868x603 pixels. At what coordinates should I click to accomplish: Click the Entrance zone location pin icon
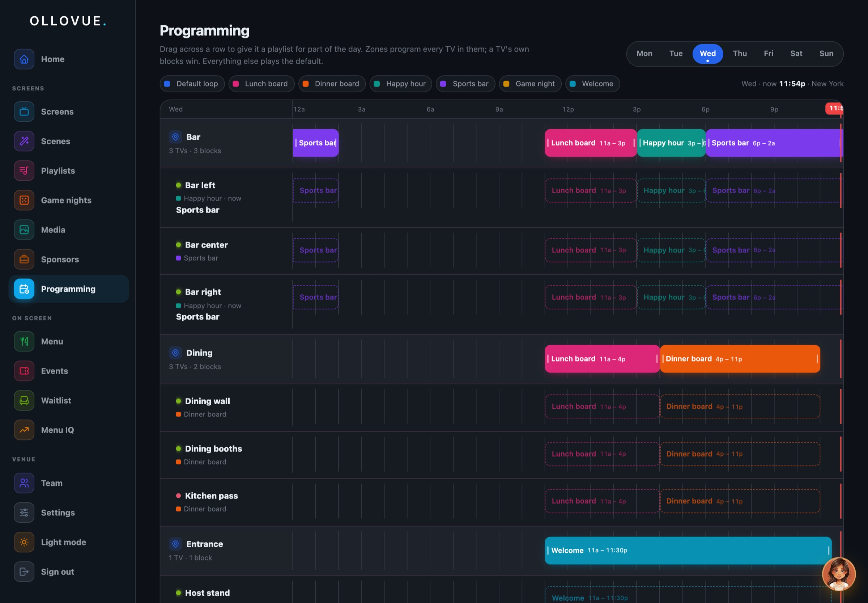pyautogui.click(x=175, y=544)
